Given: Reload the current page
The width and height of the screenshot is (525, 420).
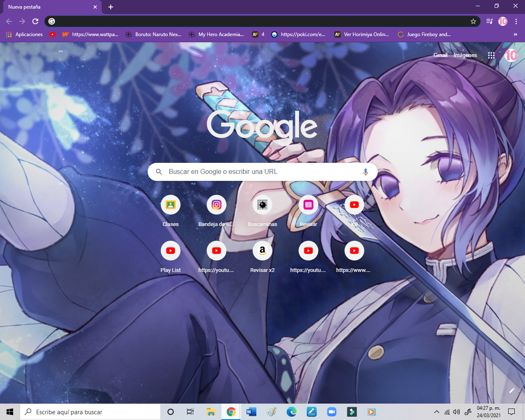Looking at the screenshot, I should tap(35, 21).
